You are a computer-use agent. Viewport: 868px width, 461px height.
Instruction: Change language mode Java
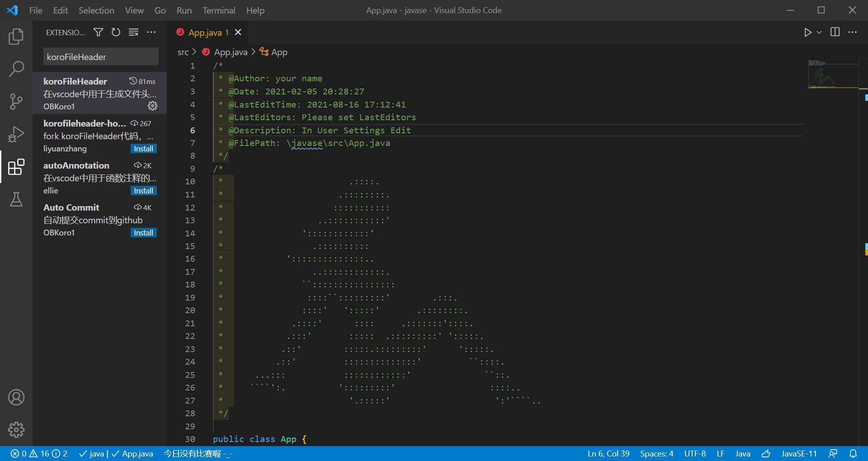(x=742, y=453)
